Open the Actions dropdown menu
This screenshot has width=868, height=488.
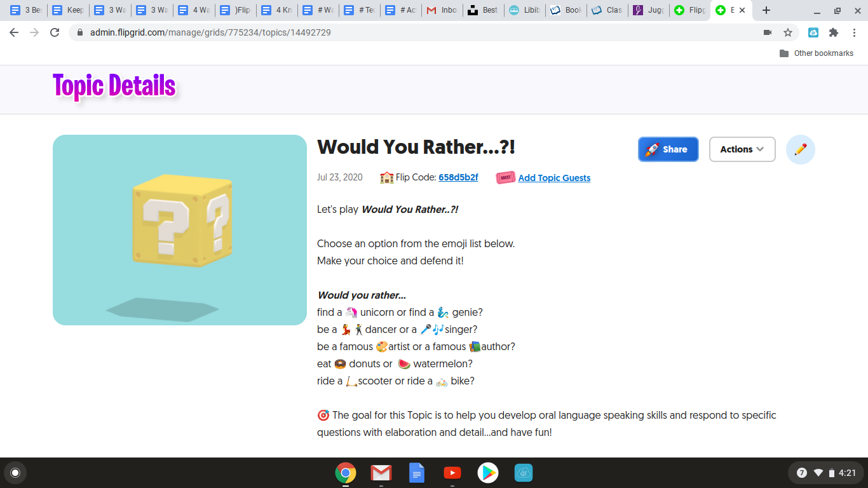pyautogui.click(x=742, y=149)
